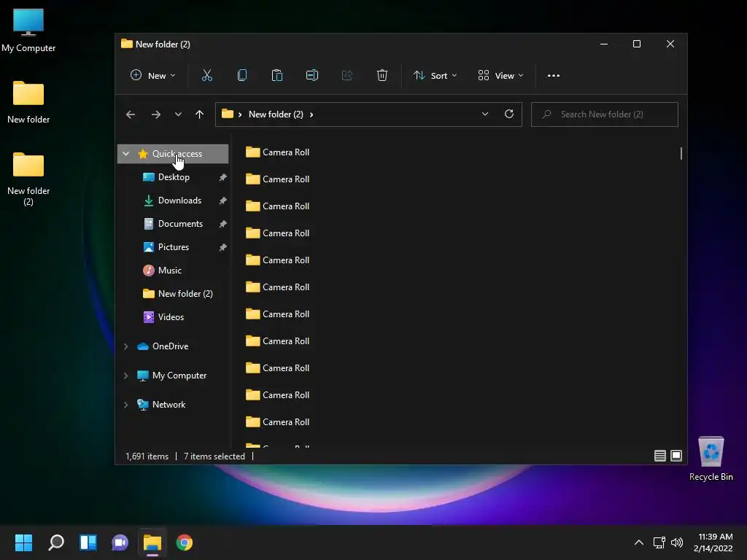Open Chat app on the taskbar
This screenshot has height=560, width=747.
(120, 542)
